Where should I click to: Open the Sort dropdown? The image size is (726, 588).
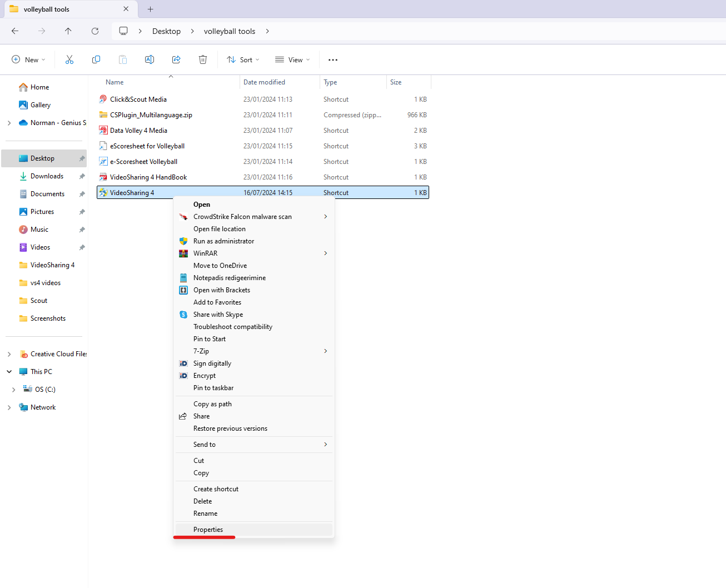tap(243, 59)
